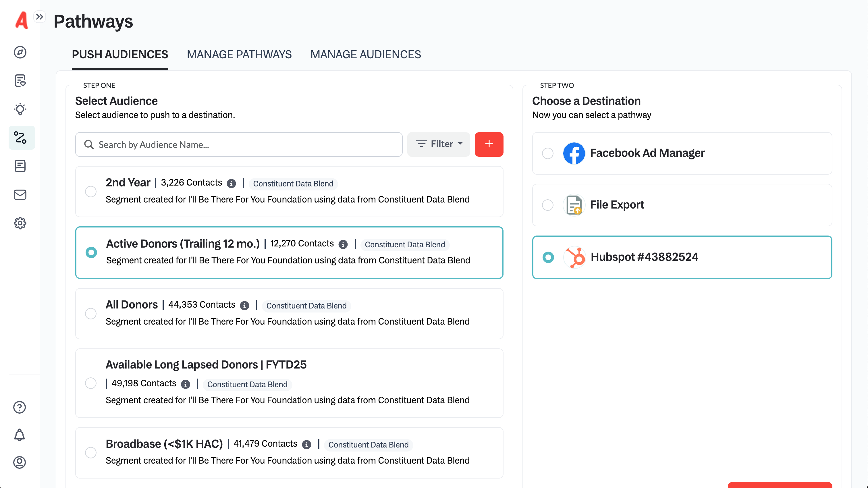Switch to Manage Audiences tab
This screenshot has width=868, height=488.
click(x=366, y=54)
